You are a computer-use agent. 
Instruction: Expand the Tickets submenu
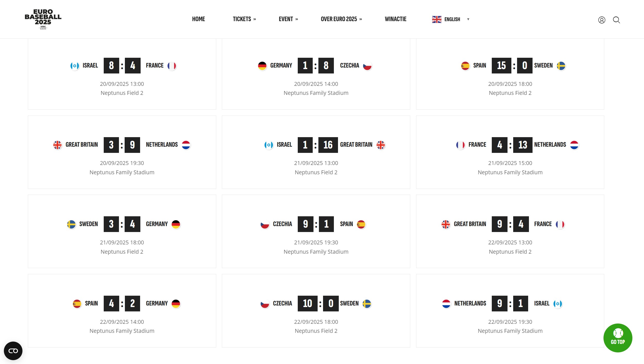tap(244, 19)
